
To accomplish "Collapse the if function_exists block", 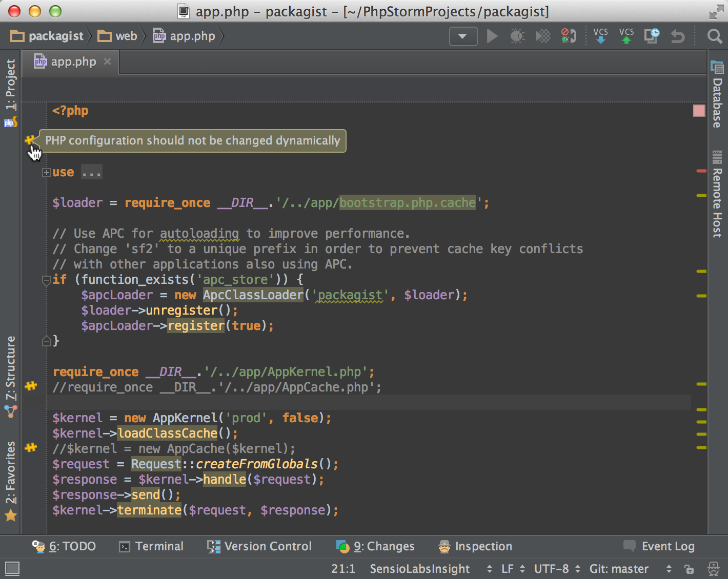I will point(46,280).
